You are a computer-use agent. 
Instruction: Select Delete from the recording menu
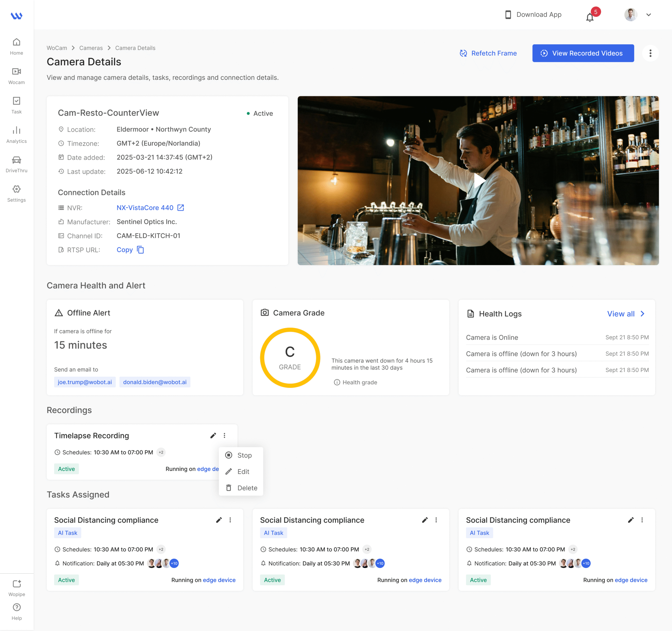pos(241,488)
